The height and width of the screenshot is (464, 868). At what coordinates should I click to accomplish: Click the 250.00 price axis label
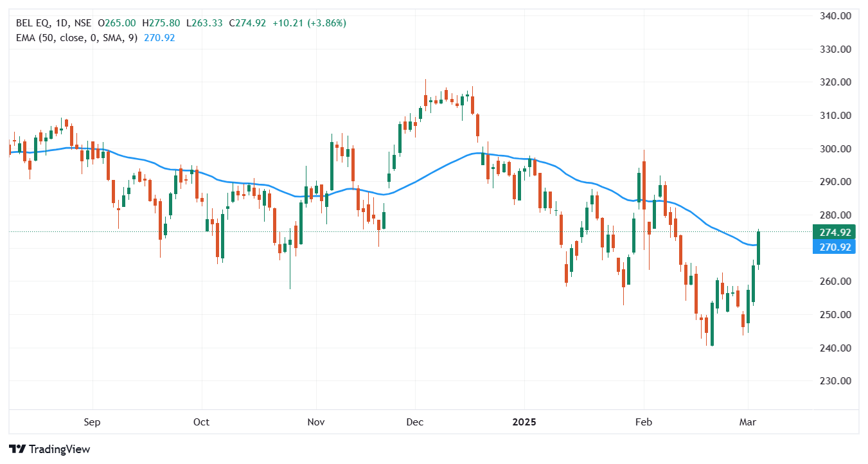(x=837, y=315)
